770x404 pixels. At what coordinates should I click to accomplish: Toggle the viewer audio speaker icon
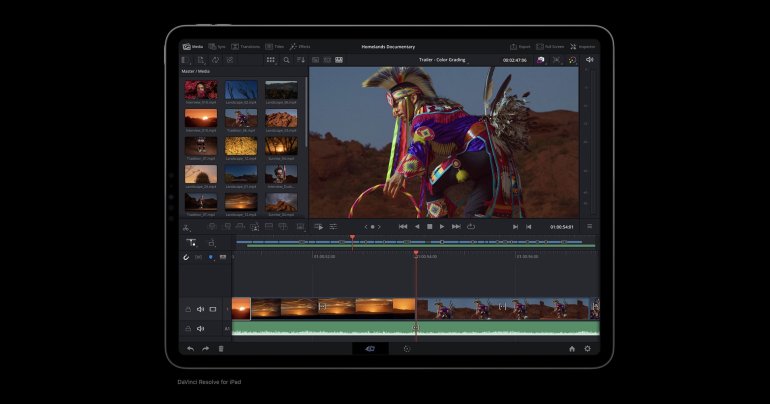click(x=589, y=60)
